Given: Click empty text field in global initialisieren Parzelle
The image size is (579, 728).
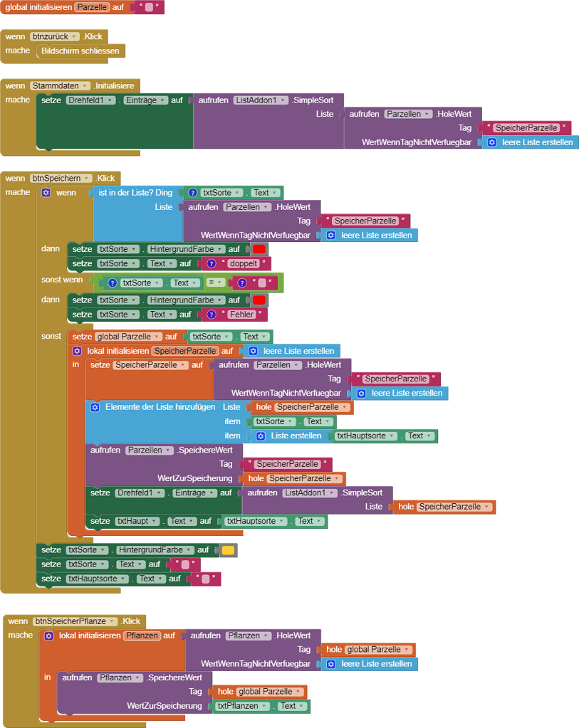Looking at the screenshot, I should pyautogui.click(x=149, y=8).
